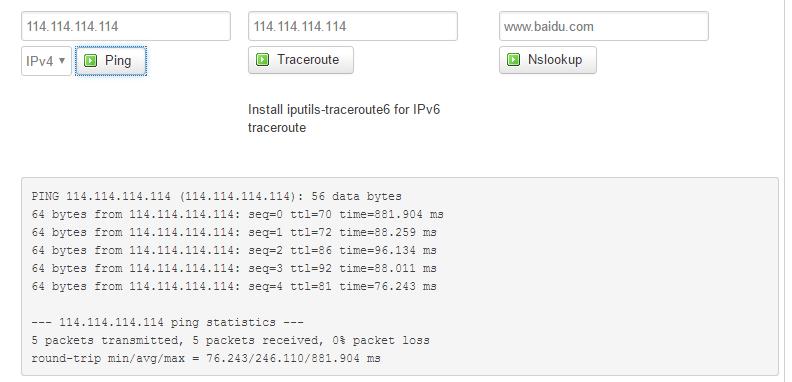This screenshot has width=792, height=382.
Task: Run the Ping button
Action: pyautogui.click(x=111, y=61)
